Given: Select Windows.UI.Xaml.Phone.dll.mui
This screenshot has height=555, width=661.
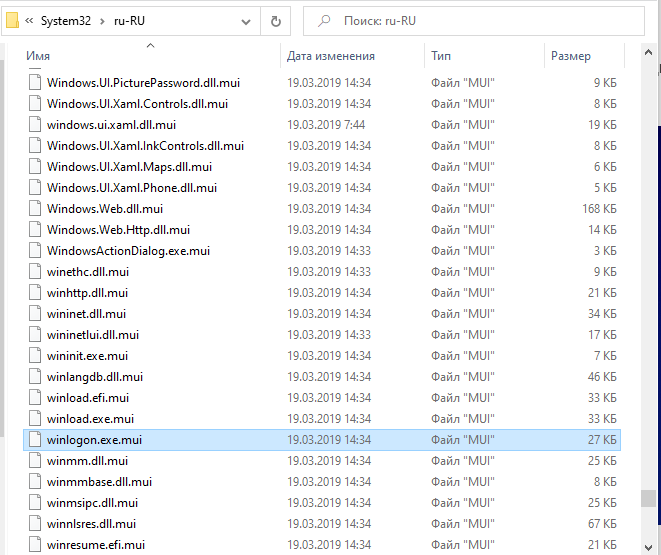Looking at the screenshot, I should coord(132,188).
